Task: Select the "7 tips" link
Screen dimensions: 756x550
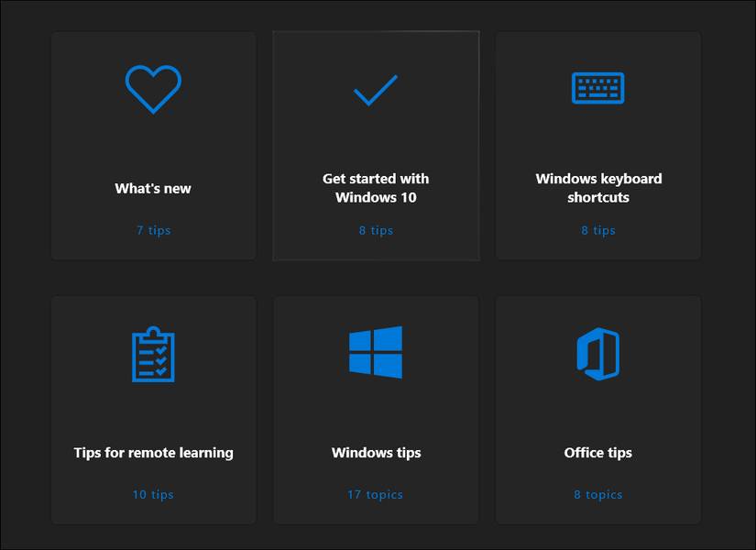Action: coord(153,230)
